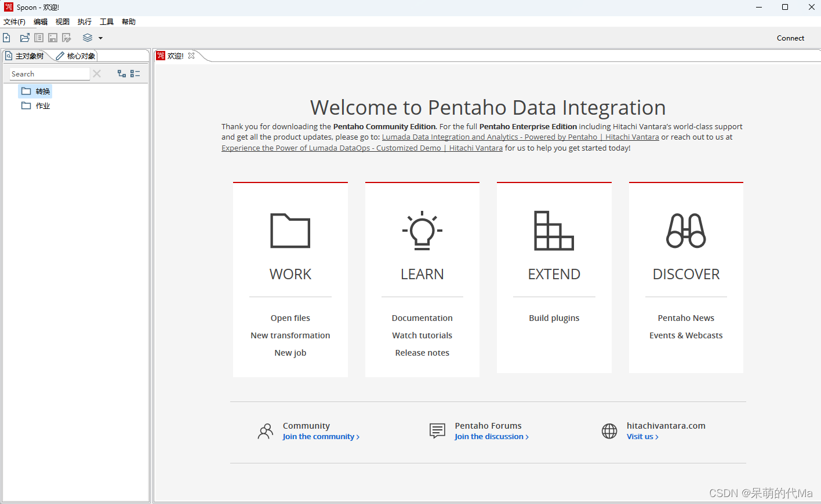Click the Community heading text
The image size is (821, 504).
pyautogui.click(x=306, y=426)
